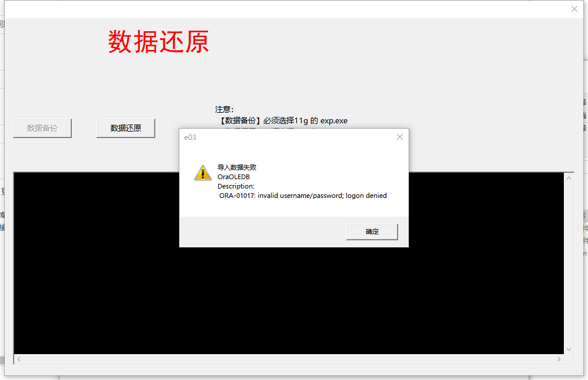
Task: Click the horizontal scrollbar track under the console
Action: click(x=289, y=359)
